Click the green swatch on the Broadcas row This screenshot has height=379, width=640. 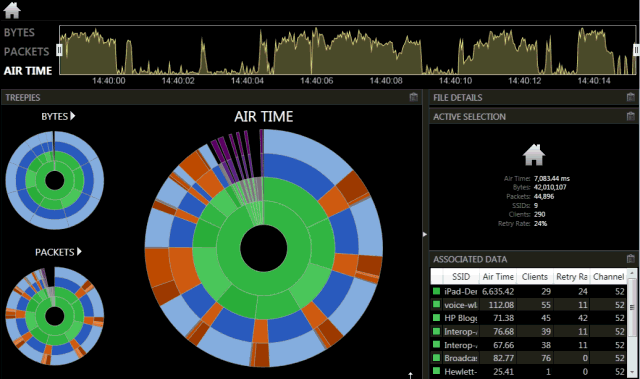coord(436,358)
